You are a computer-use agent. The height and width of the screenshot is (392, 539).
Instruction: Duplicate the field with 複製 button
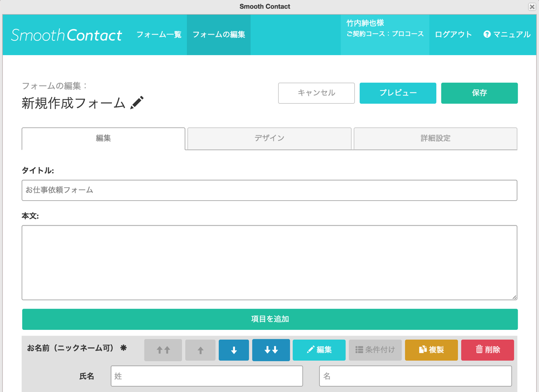coord(431,350)
